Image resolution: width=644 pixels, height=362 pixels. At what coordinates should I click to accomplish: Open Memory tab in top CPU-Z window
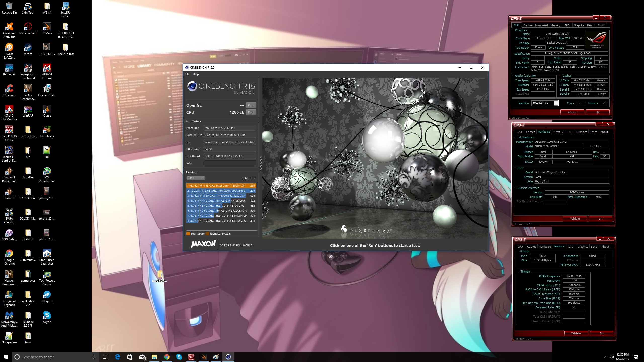pyautogui.click(x=555, y=25)
